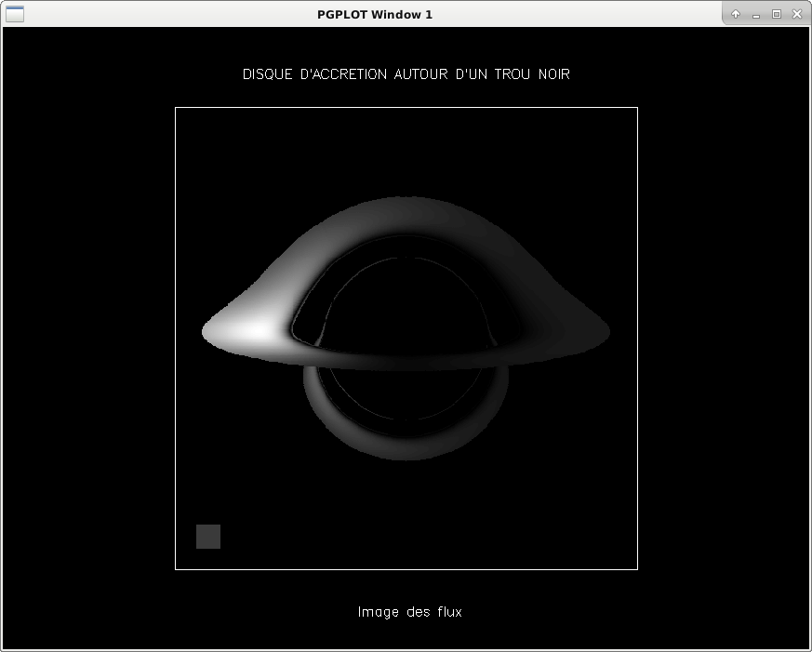The image size is (812, 652).
Task: Maximize the PGPLOT Window 1
Action: pyautogui.click(x=777, y=14)
